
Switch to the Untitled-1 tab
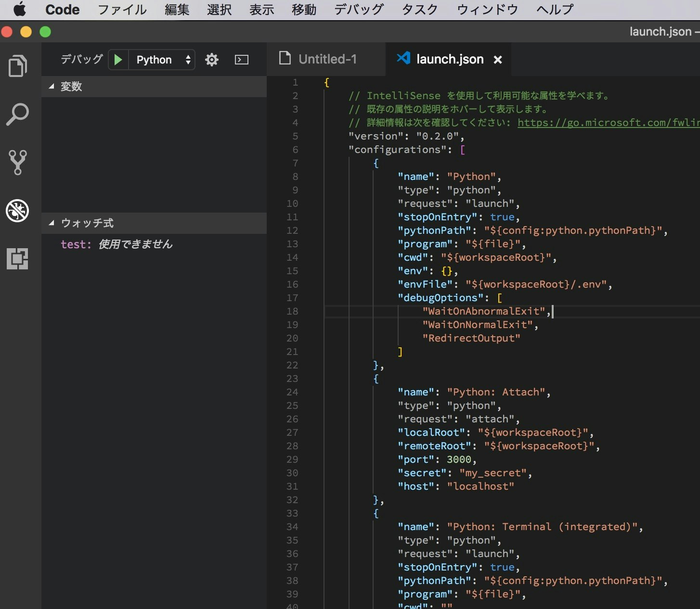point(327,59)
